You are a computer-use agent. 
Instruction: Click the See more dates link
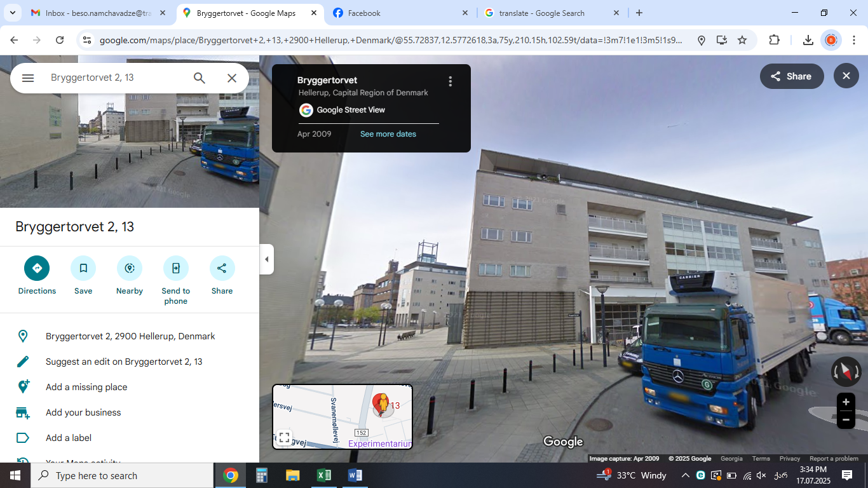click(388, 134)
